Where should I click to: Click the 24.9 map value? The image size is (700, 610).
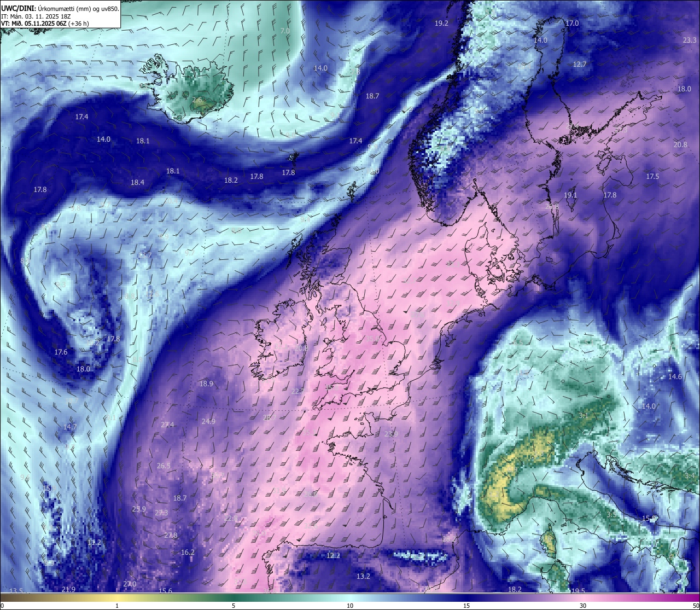tap(208, 421)
